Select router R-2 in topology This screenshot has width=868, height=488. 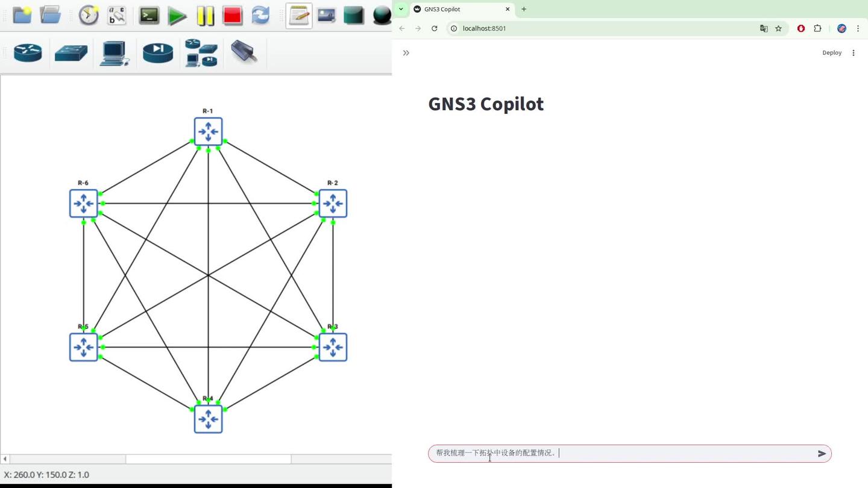tap(333, 203)
